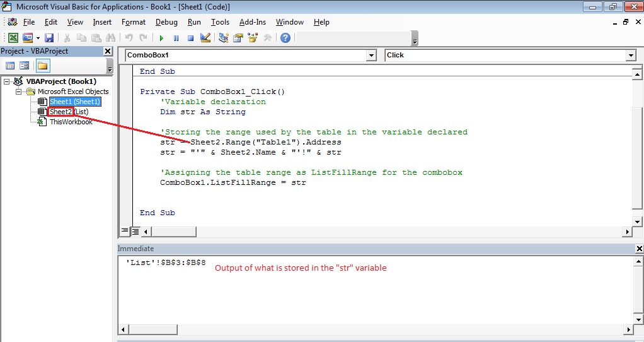Select ThisWorkbook in the project tree
The height and width of the screenshot is (342, 644).
[71, 122]
